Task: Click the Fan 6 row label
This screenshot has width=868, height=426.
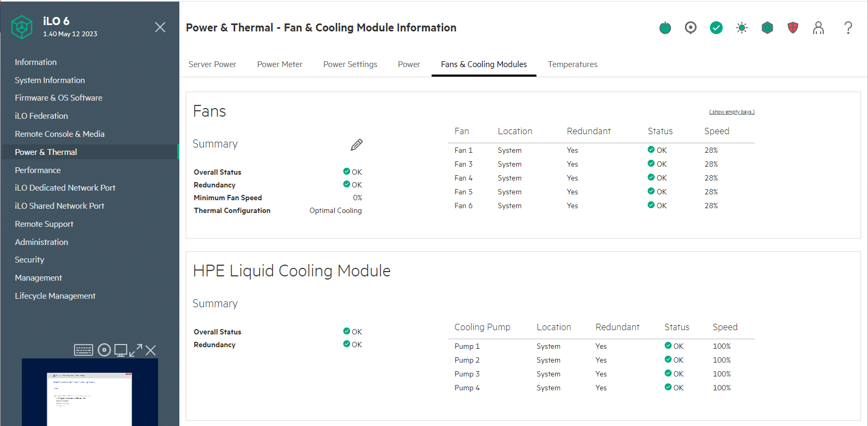Action: click(464, 206)
